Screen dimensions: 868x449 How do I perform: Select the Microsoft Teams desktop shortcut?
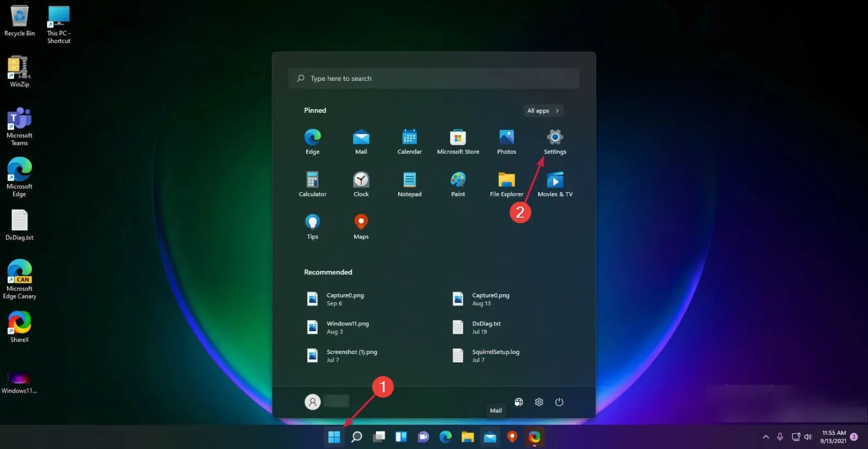pos(20,127)
